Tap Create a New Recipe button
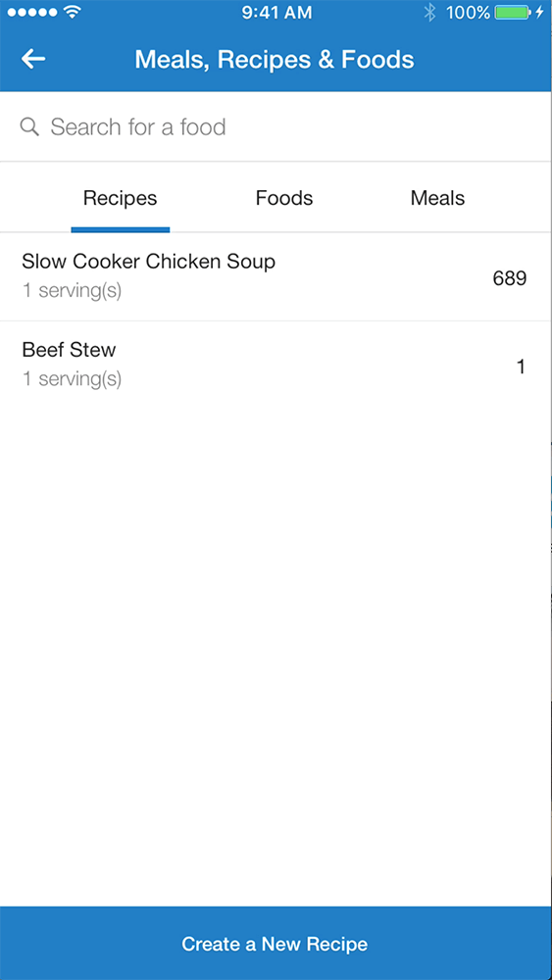This screenshot has width=552, height=980. tap(276, 943)
